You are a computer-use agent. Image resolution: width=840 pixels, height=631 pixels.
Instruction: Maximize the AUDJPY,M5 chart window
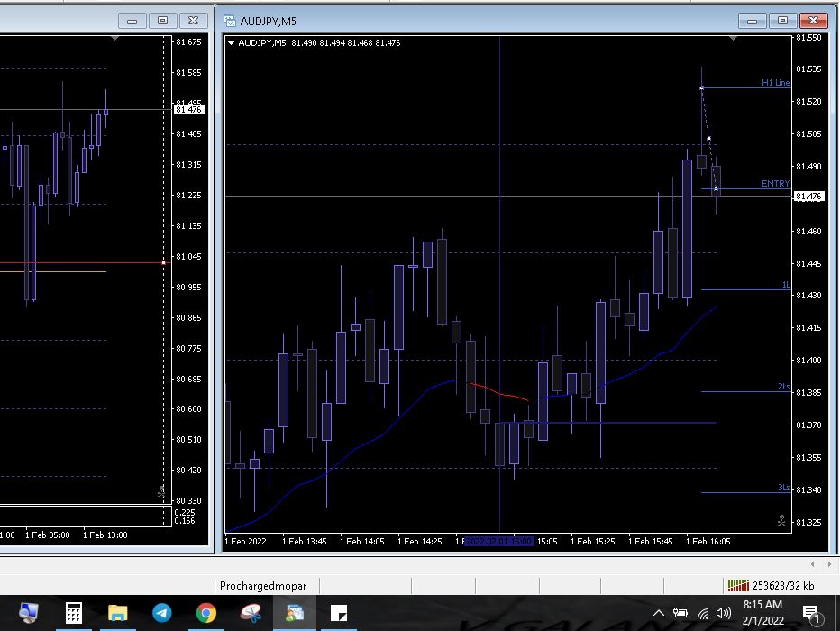[x=782, y=21]
